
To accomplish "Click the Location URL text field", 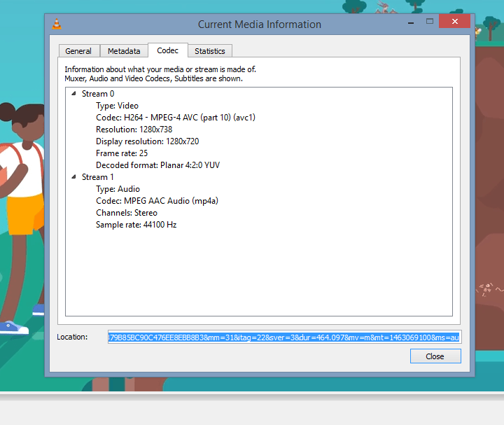I will 283,337.
